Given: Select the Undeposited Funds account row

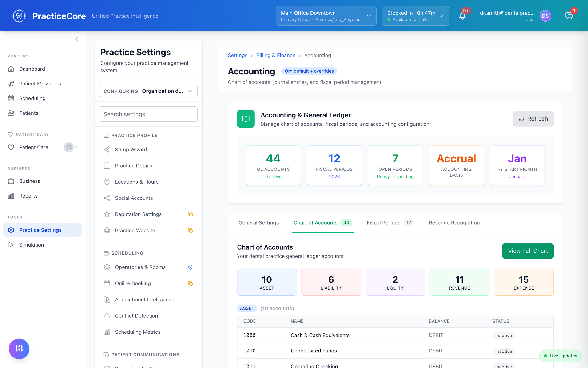Looking at the screenshot, I should click(x=395, y=351).
